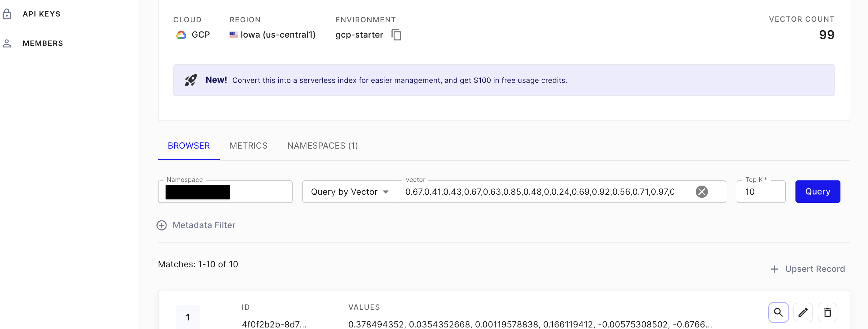
Task: Open the Members section
Action: pyautogui.click(x=43, y=43)
